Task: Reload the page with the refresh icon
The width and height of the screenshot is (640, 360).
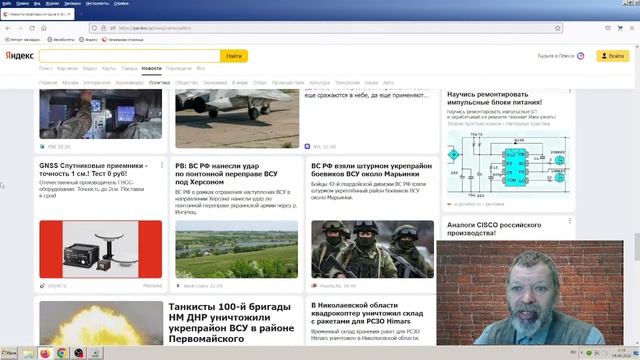Action: point(32,28)
